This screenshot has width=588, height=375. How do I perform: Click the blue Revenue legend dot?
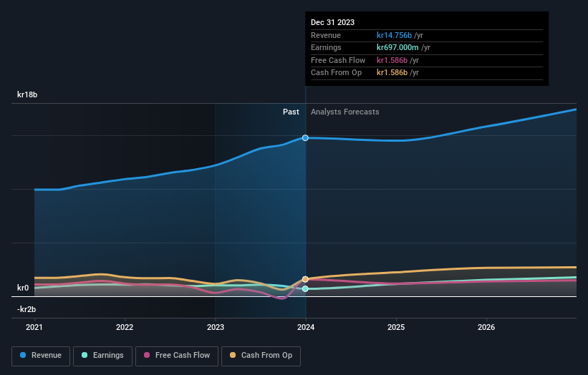[x=23, y=355]
